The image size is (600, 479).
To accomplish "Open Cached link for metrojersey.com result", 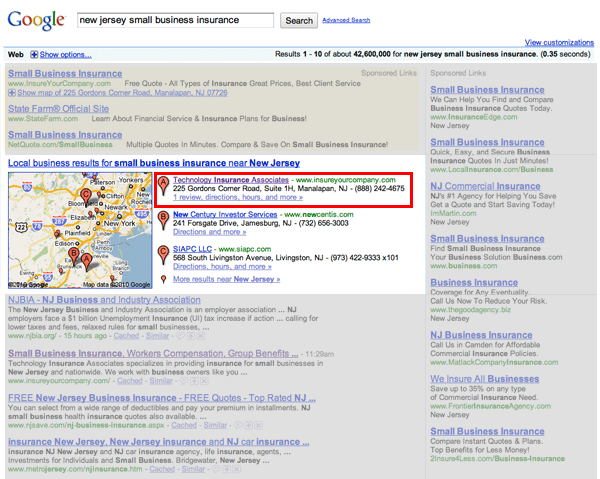I will point(162,469).
